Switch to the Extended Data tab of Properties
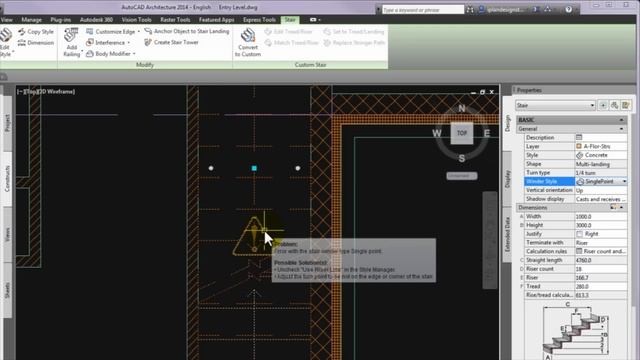640x360 pixels. click(507, 234)
